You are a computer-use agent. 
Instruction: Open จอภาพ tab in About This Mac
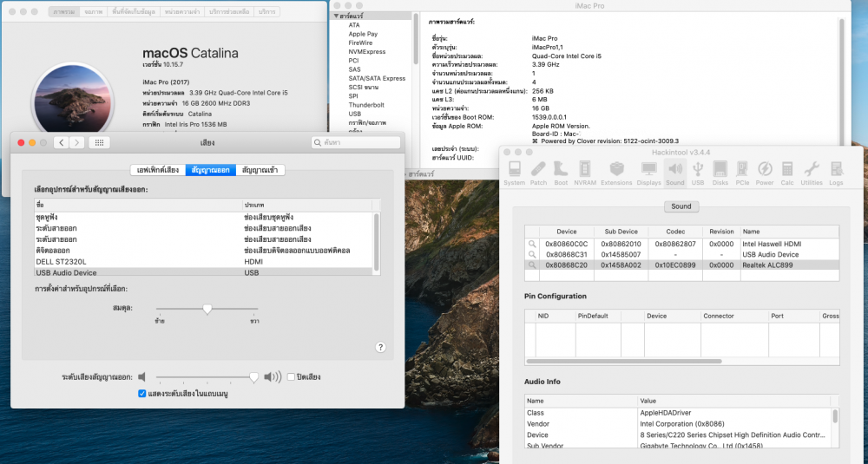click(x=94, y=11)
